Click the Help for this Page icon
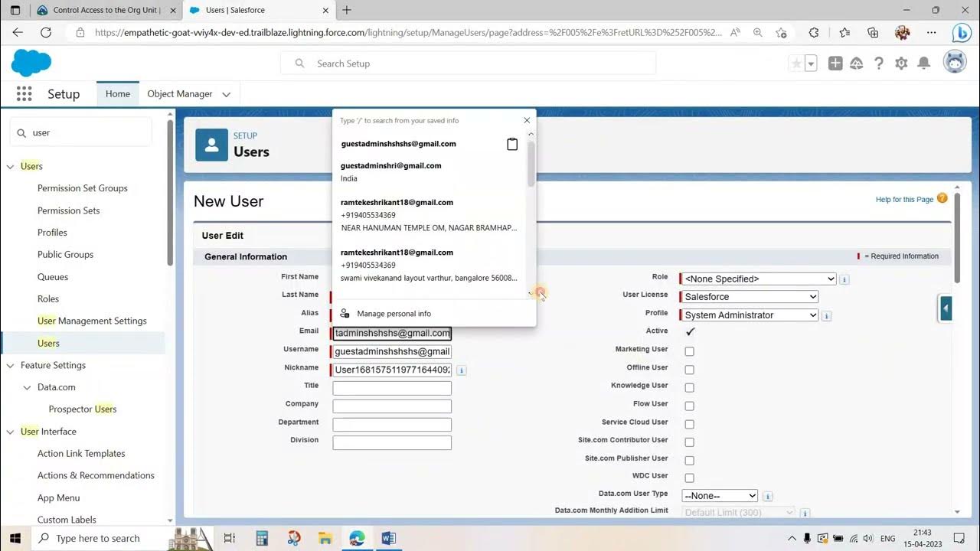Viewport: 980px width, 551px height. [942, 198]
